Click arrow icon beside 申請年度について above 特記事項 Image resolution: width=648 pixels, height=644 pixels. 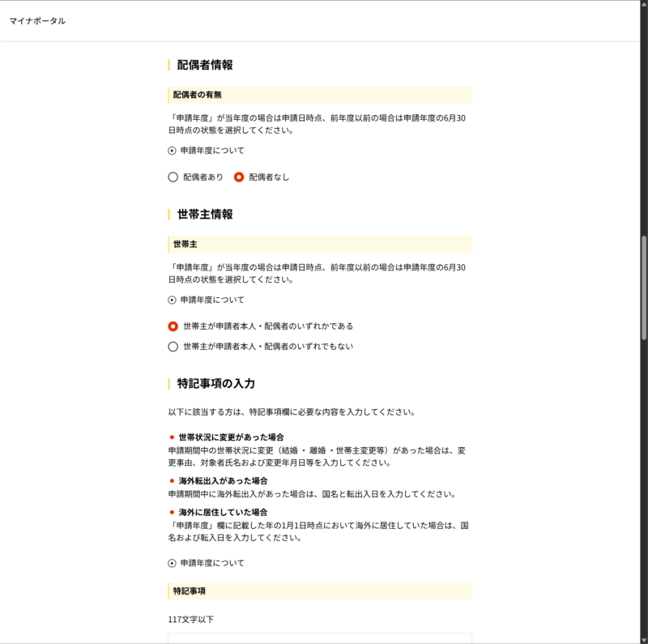point(172,563)
